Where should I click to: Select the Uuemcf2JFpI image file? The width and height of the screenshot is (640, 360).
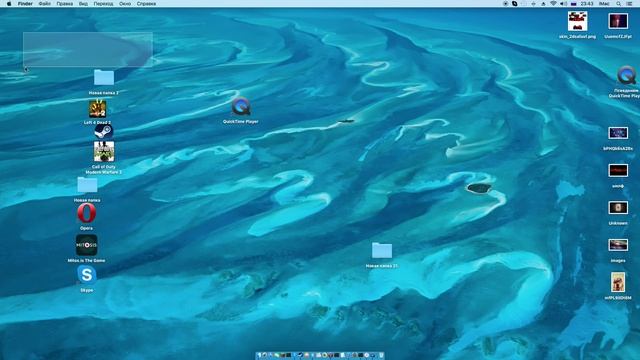point(618,21)
